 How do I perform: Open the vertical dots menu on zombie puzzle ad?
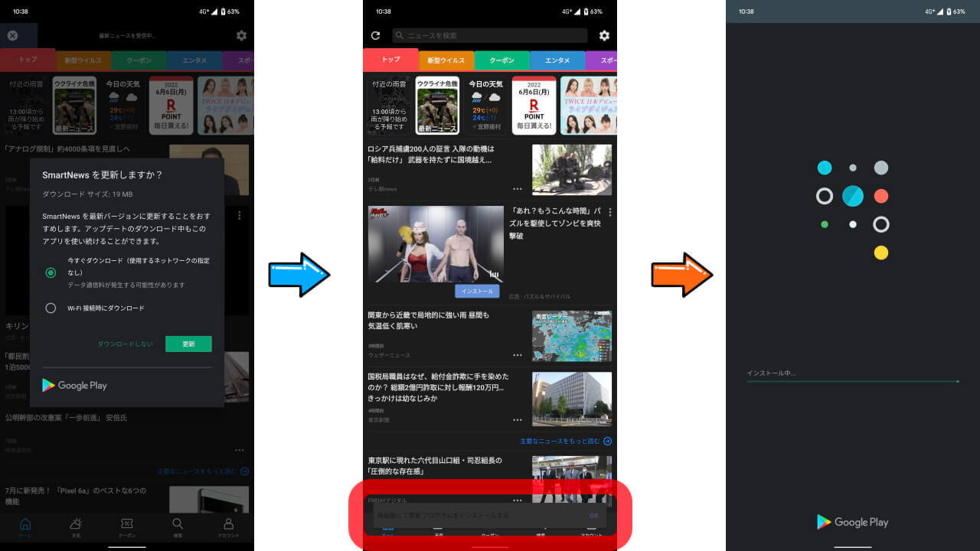610,213
